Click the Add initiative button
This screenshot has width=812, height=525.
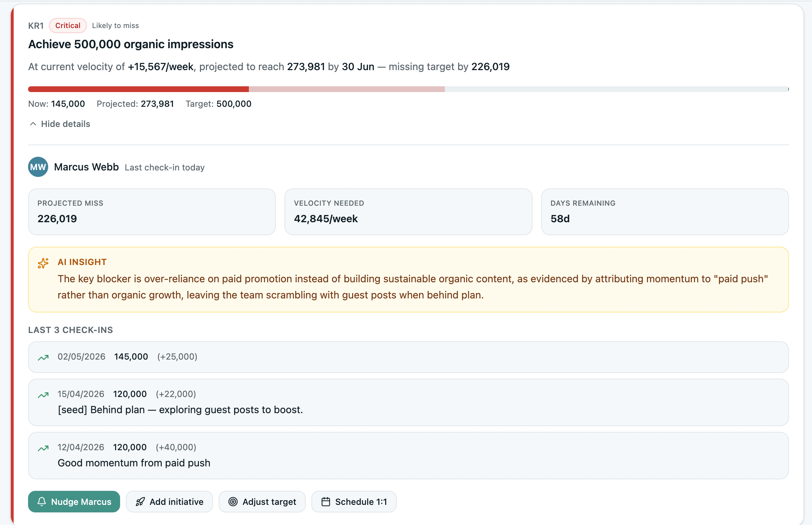169,502
